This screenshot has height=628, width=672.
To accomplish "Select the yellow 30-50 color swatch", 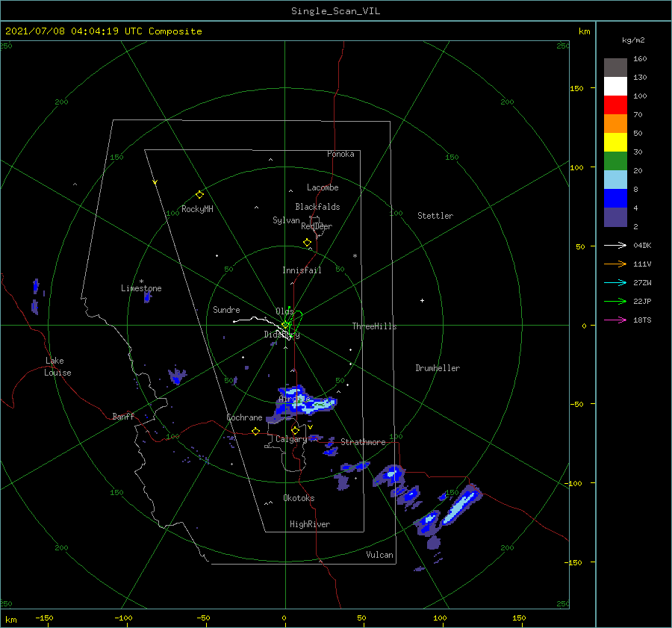I will (615, 143).
